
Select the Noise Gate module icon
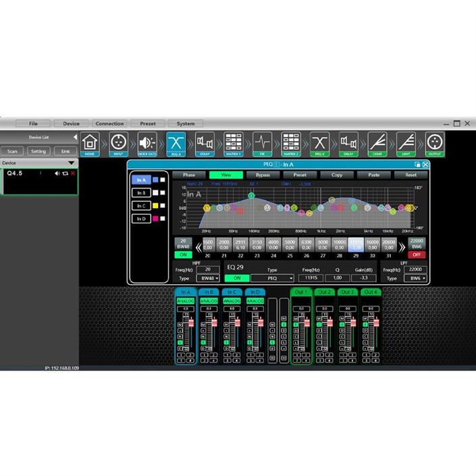(147, 142)
